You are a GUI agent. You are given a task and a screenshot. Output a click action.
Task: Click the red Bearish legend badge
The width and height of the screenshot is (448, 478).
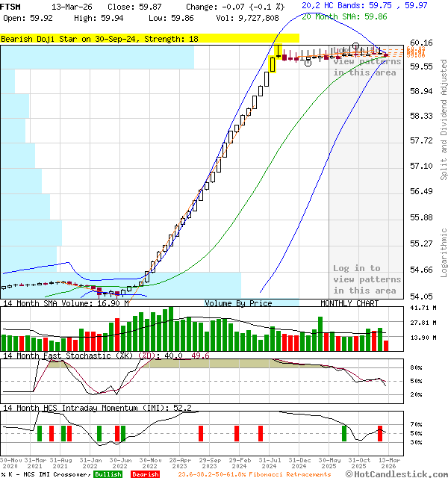click(146, 474)
